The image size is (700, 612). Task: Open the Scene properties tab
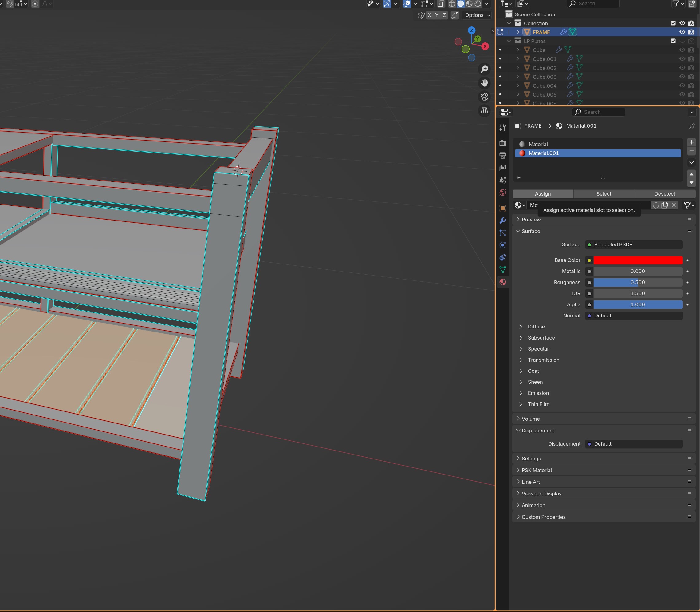(502, 180)
